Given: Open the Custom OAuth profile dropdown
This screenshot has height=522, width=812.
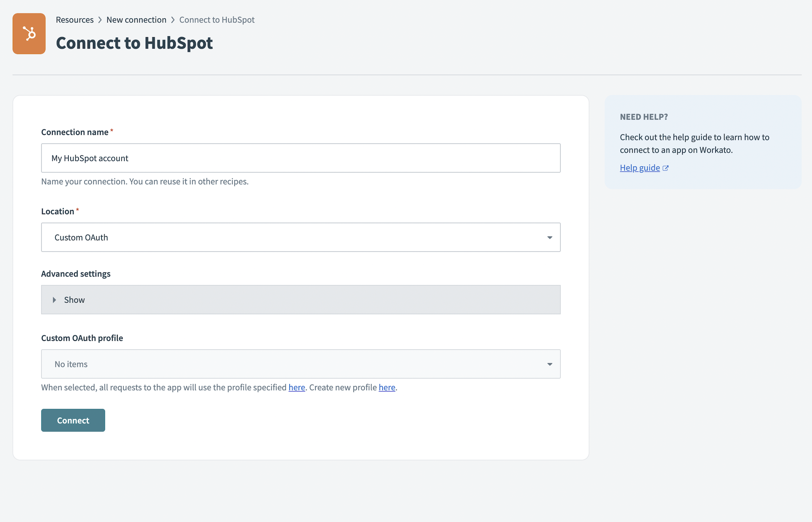Looking at the screenshot, I should 300,364.
